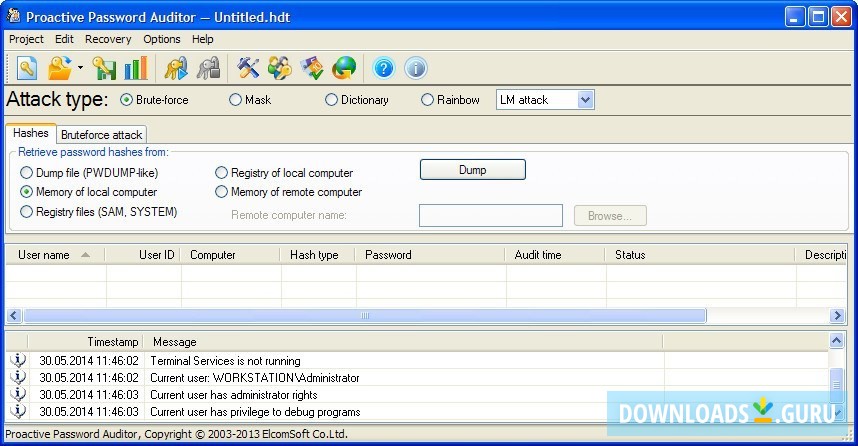Click the Open Project folder icon
Screen dimensions: 858x446
[60, 68]
